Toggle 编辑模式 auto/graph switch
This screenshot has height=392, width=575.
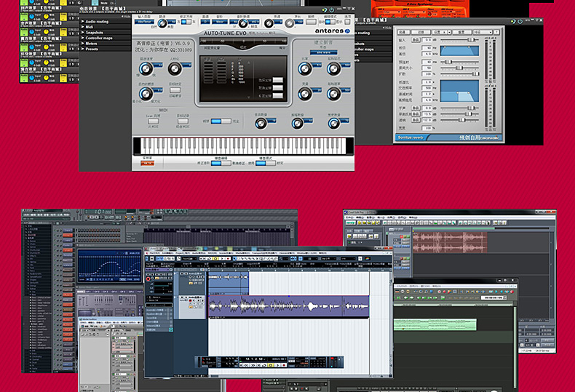tap(330, 22)
